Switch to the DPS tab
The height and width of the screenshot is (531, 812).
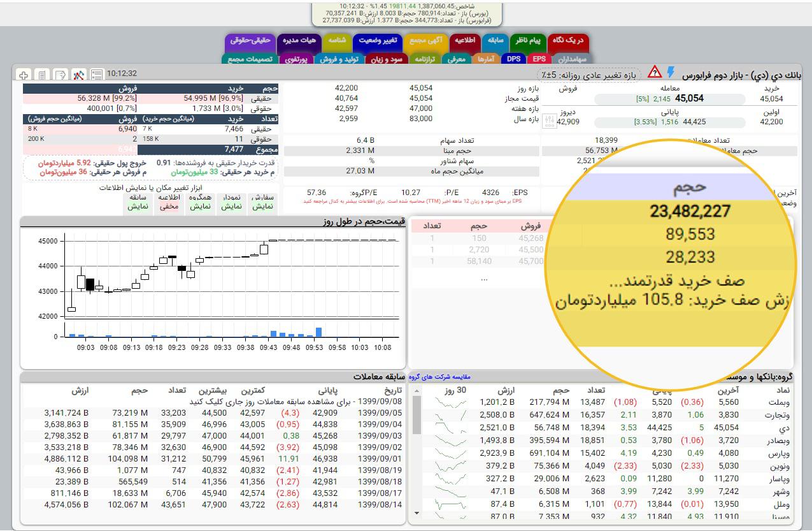(x=513, y=59)
